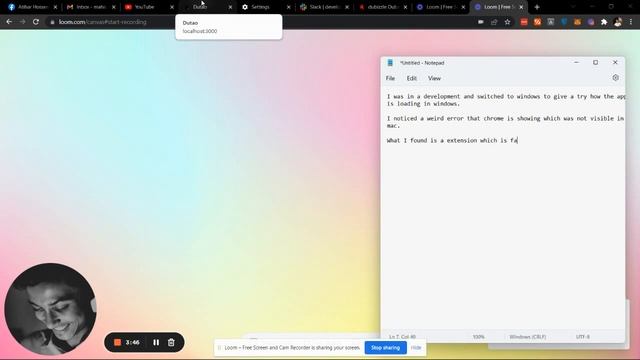
Task: Click the "I was in a development" line in Notepad
Action: 505,96
